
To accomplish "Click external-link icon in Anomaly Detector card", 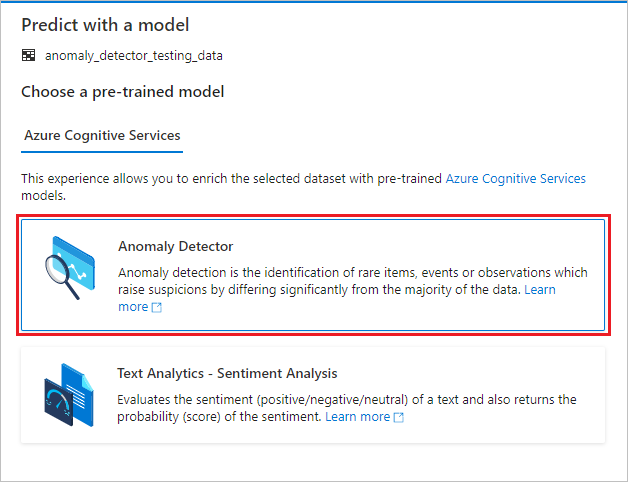I will click(x=156, y=308).
